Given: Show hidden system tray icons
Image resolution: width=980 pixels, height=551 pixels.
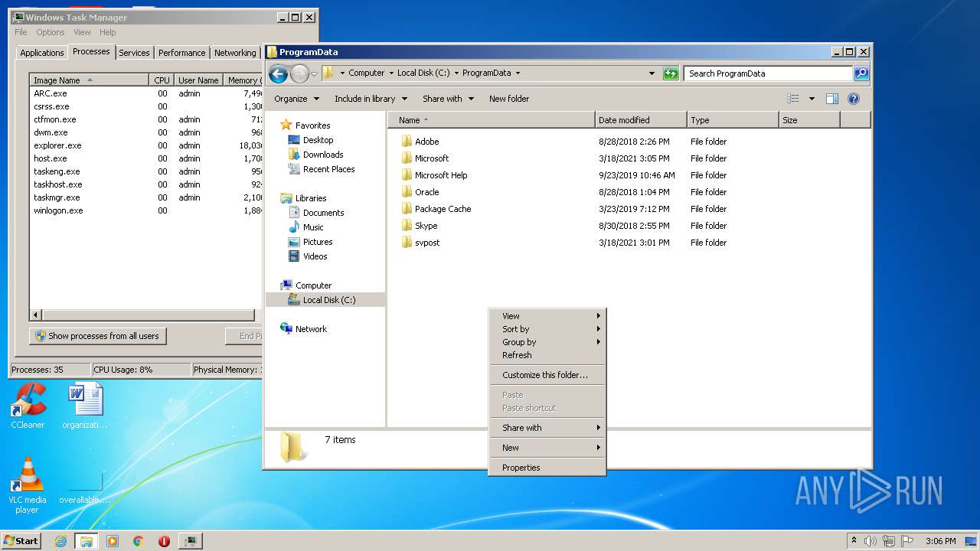Looking at the screenshot, I should tap(854, 541).
